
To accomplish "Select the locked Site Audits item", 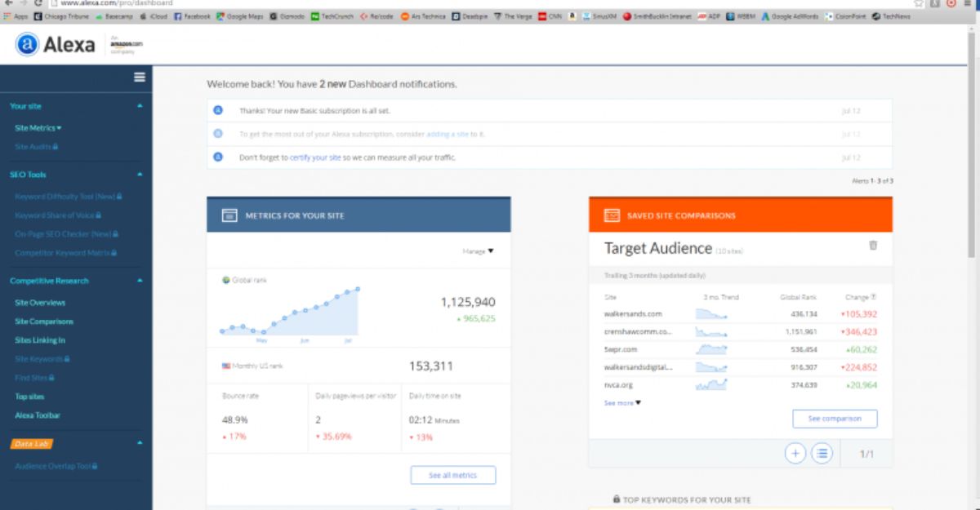I will coord(37,147).
